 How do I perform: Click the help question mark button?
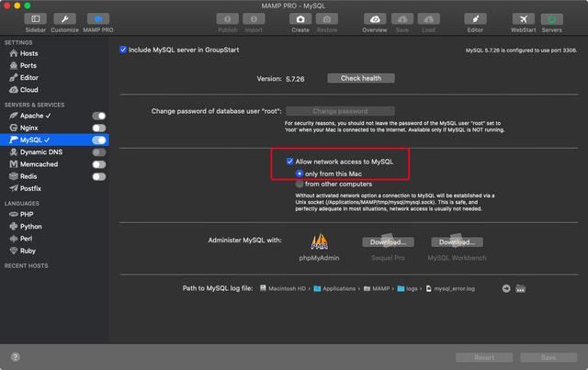coord(15,357)
